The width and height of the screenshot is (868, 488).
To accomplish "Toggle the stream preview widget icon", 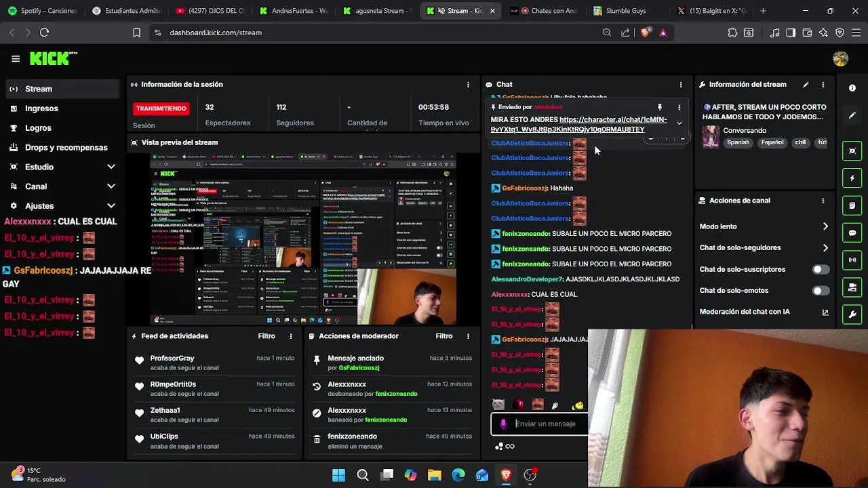I will click(852, 150).
